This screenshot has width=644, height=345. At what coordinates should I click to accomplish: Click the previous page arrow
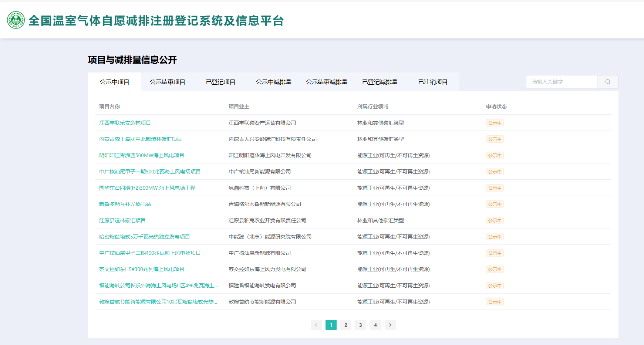(x=316, y=325)
